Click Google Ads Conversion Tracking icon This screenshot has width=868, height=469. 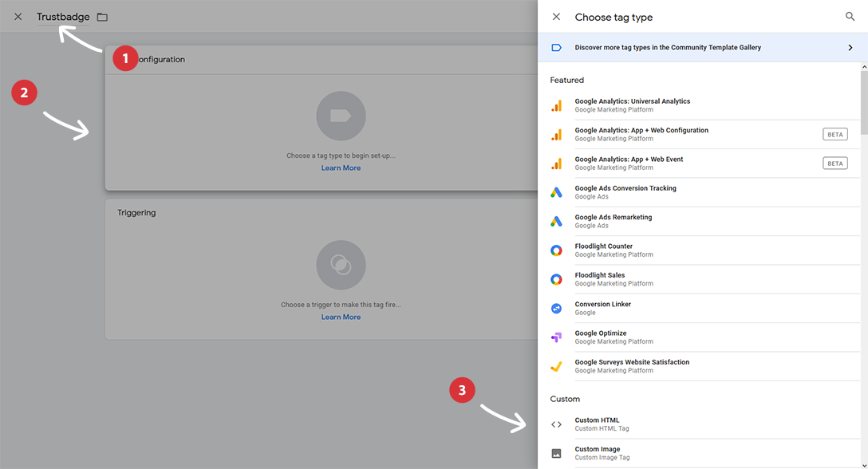(x=556, y=192)
